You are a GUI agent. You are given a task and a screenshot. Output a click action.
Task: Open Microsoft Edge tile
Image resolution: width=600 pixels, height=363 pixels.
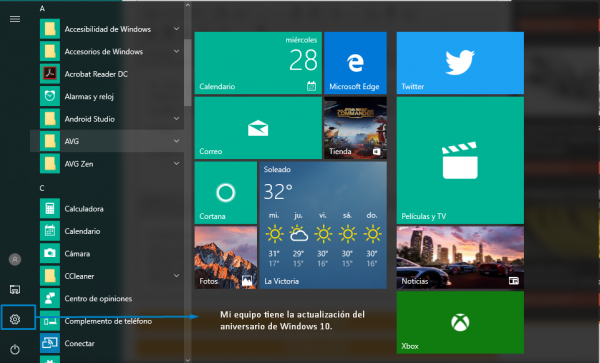[x=355, y=63]
